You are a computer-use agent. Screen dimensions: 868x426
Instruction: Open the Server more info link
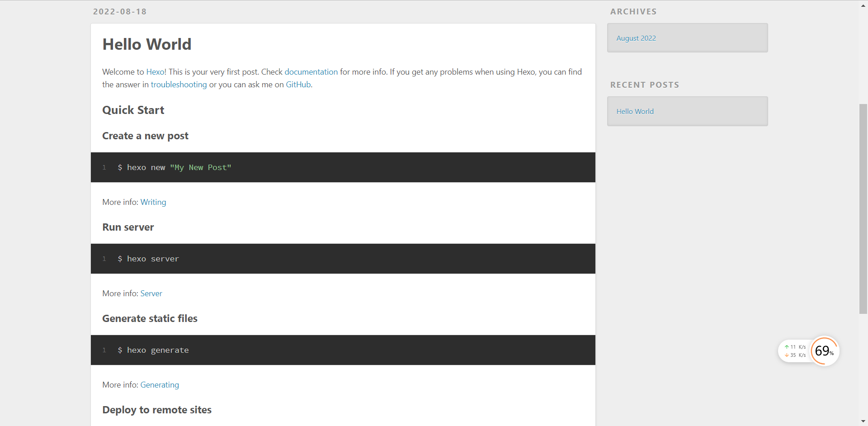(x=151, y=293)
